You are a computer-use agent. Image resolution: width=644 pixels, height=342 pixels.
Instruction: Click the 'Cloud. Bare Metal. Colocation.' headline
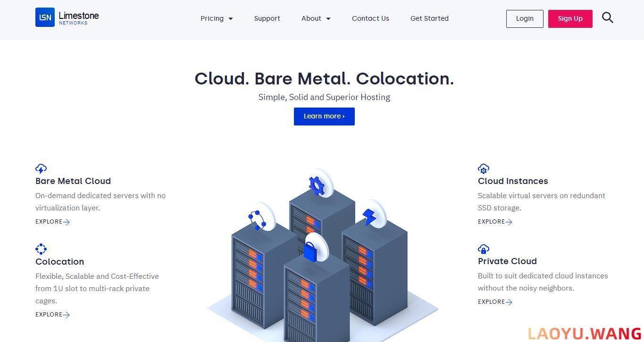(x=324, y=79)
